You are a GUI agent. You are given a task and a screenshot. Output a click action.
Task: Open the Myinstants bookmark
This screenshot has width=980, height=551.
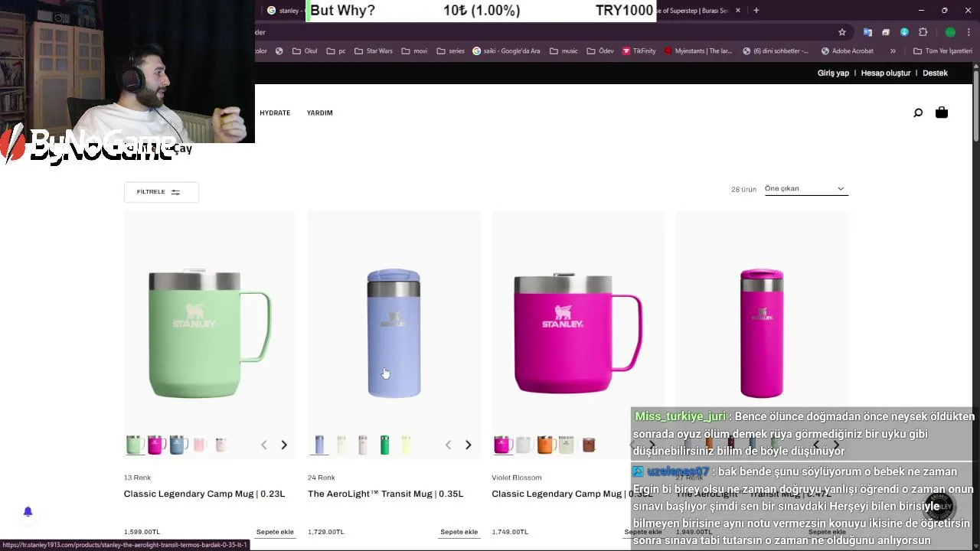(697, 51)
